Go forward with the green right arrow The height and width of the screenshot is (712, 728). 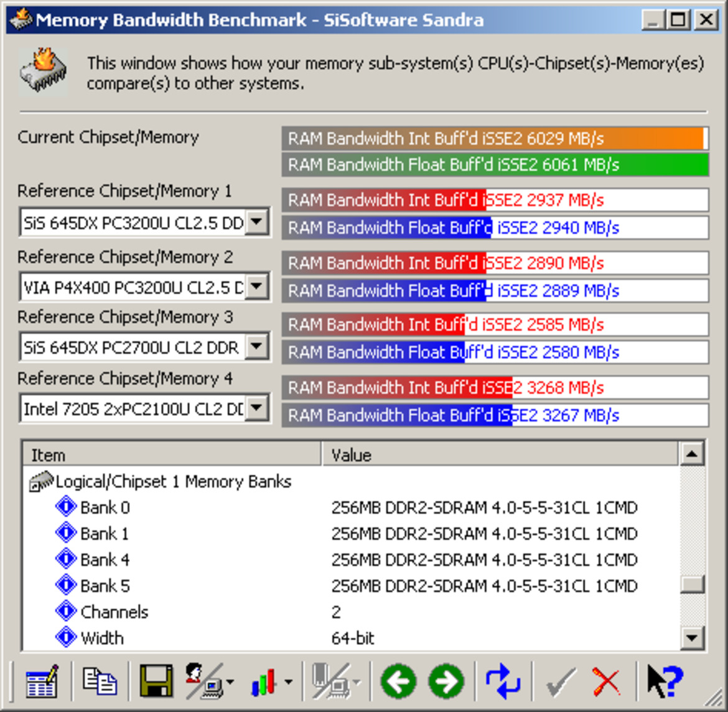tap(447, 682)
